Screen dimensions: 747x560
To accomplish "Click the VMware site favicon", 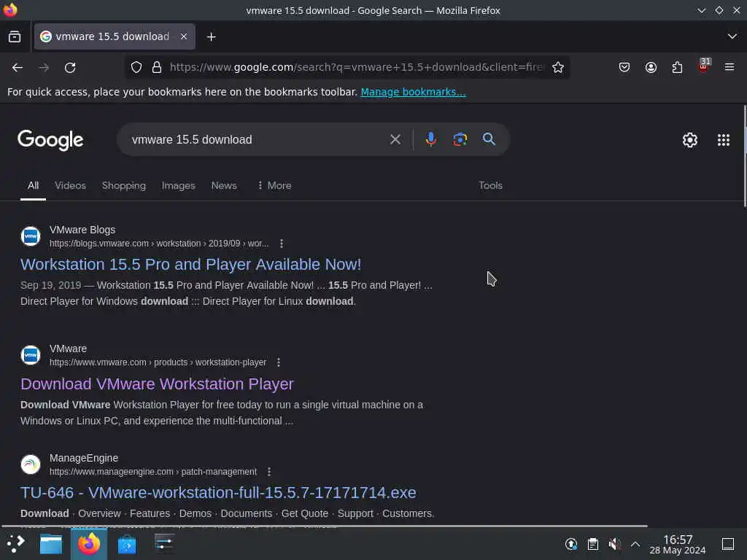I will click(31, 355).
